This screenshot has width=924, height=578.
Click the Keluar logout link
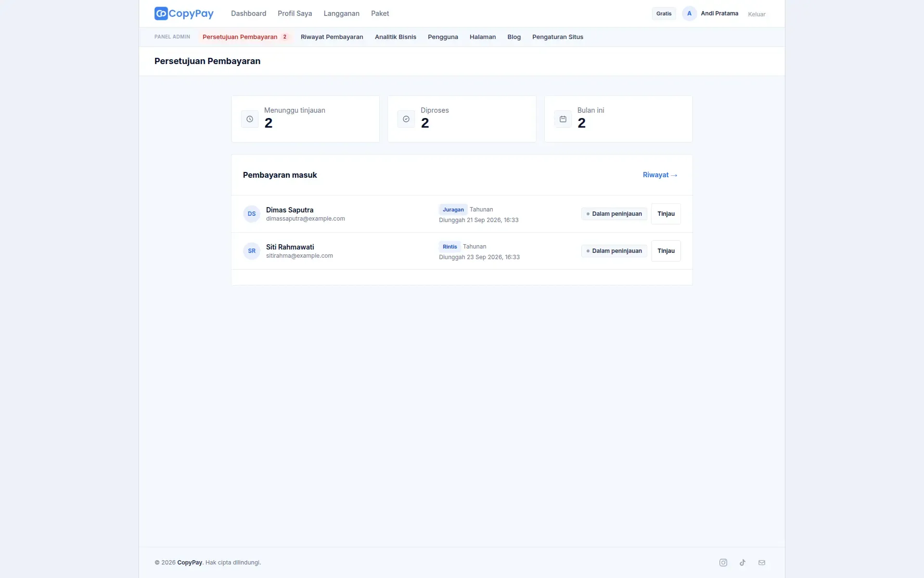(x=757, y=14)
